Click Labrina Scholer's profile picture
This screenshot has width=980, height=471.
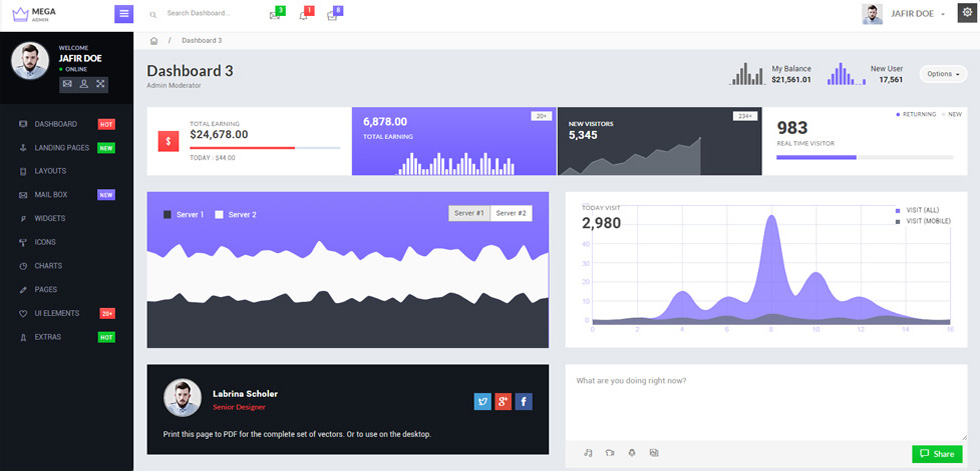[182, 397]
